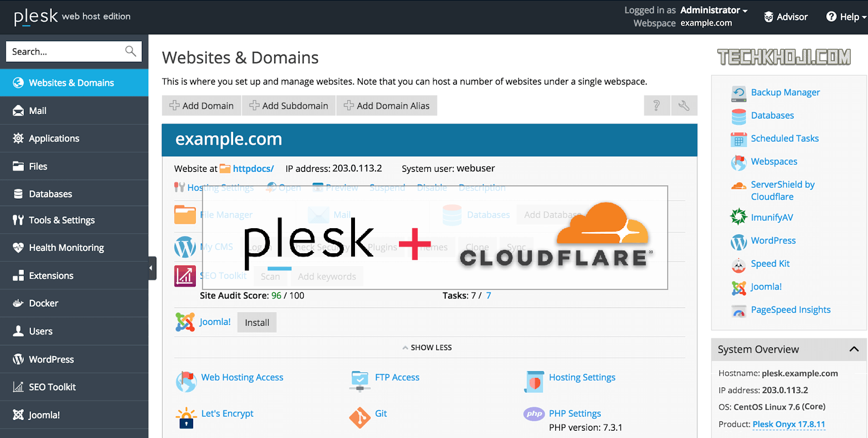Click the Web Hosting Access icon
The width and height of the screenshot is (868, 438).
(186, 381)
